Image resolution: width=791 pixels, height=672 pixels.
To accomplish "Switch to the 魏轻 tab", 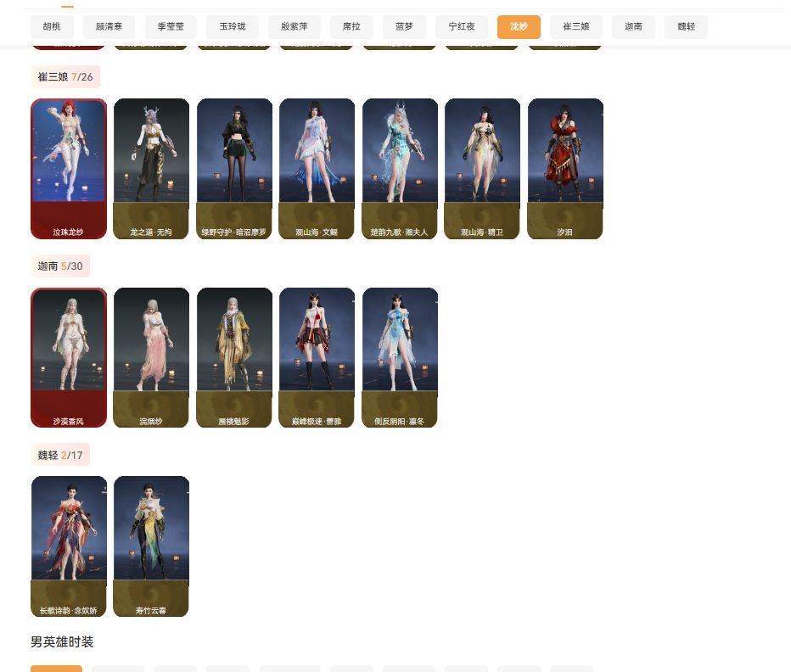I will click(686, 26).
